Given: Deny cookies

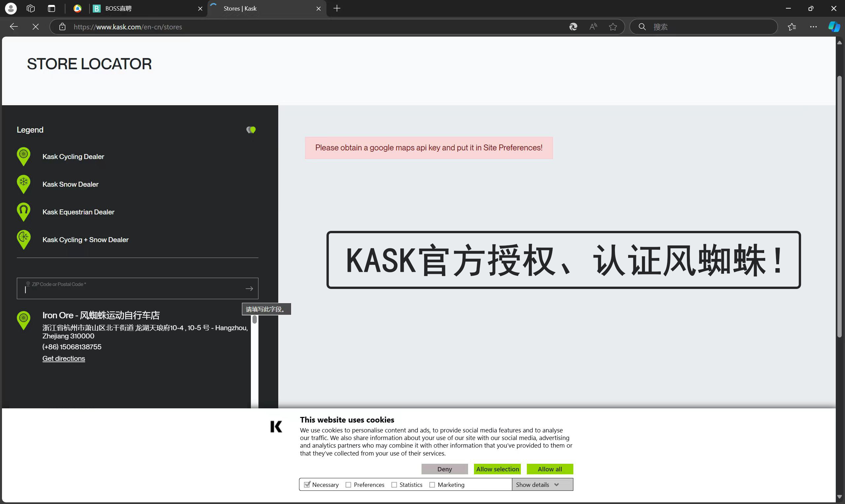Looking at the screenshot, I should [x=445, y=469].
